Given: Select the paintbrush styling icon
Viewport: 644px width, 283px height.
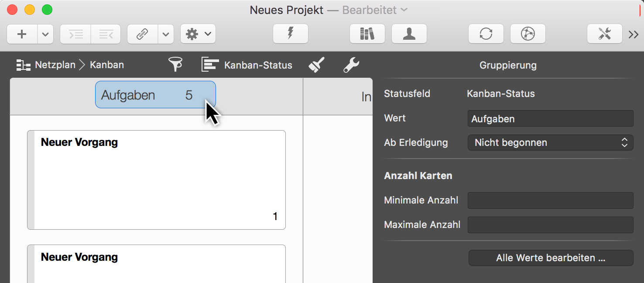Looking at the screenshot, I should coord(317,64).
